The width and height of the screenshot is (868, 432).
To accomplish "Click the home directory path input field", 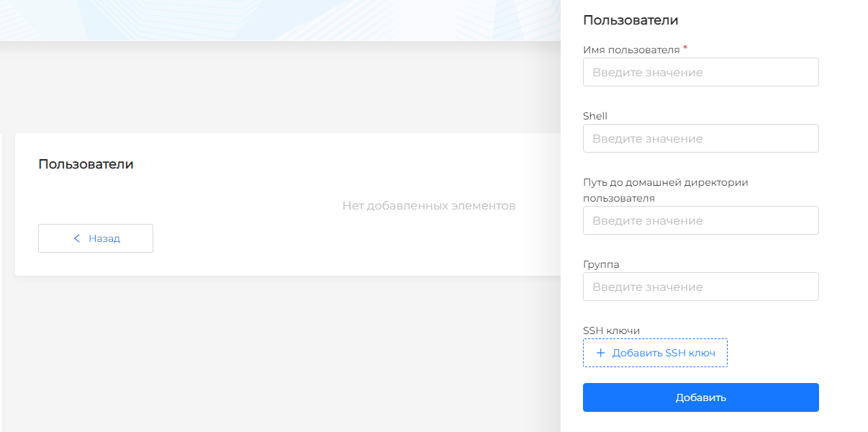I will (x=700, y=220).
